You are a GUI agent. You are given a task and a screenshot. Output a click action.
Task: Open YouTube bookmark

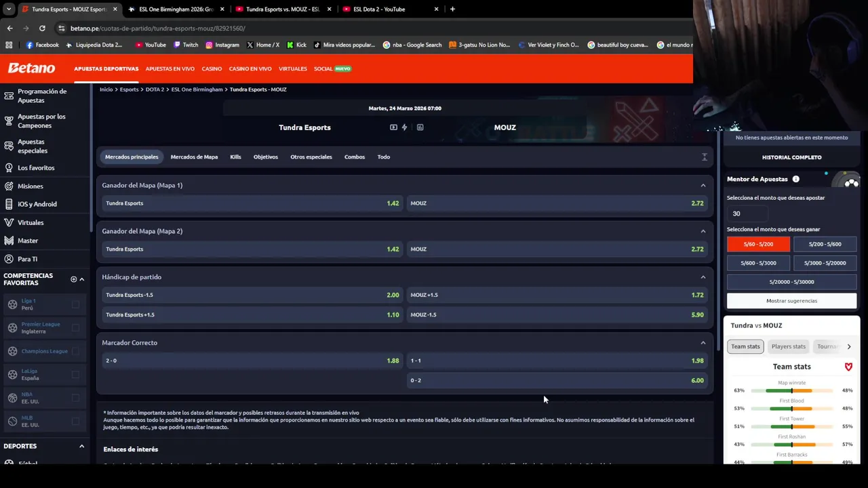pos(151,45)
